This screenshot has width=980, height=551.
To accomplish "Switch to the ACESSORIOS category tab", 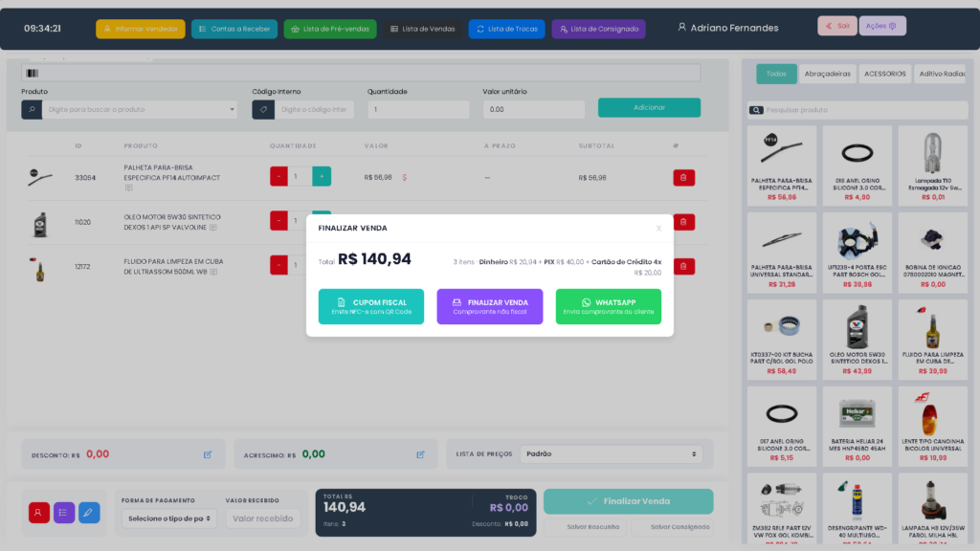I will coord(885,74).
